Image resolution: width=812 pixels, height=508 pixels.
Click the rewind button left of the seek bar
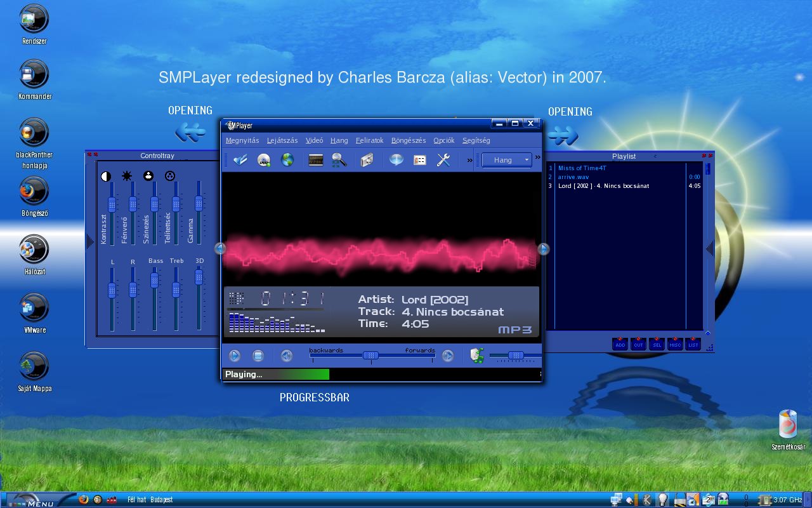tap(286, 356)
